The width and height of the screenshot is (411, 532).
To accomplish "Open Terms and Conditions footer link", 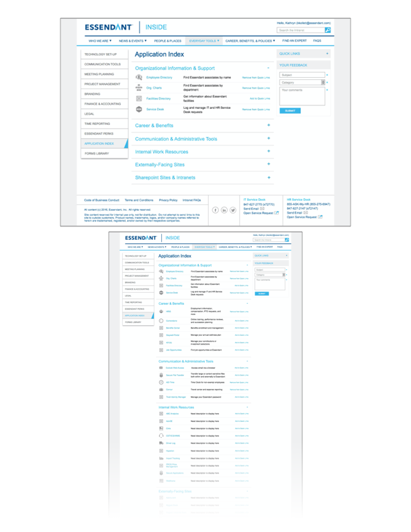I will pos(139,200).
